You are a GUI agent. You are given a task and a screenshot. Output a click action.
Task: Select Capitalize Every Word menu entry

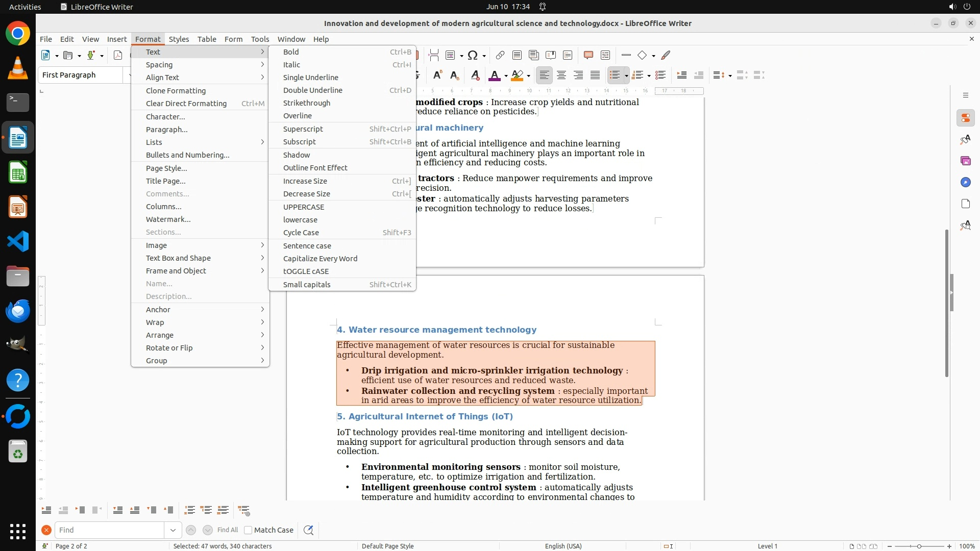pos(320,259)
